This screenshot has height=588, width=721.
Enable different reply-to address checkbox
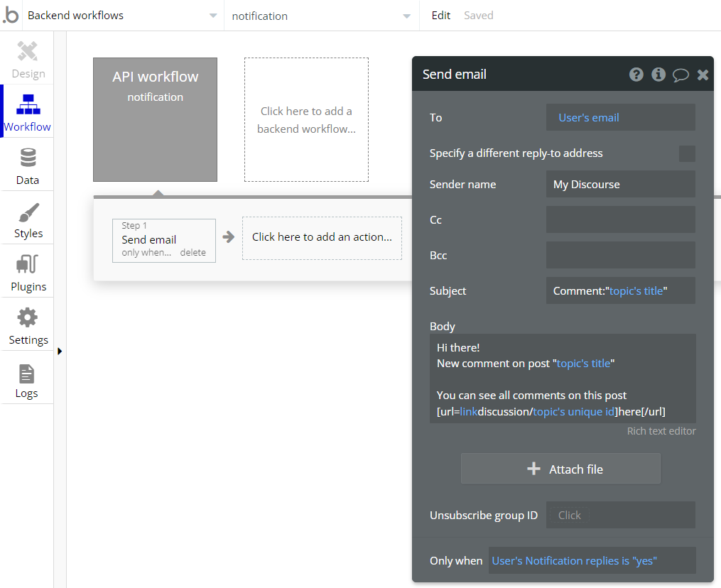pos(687,153)
